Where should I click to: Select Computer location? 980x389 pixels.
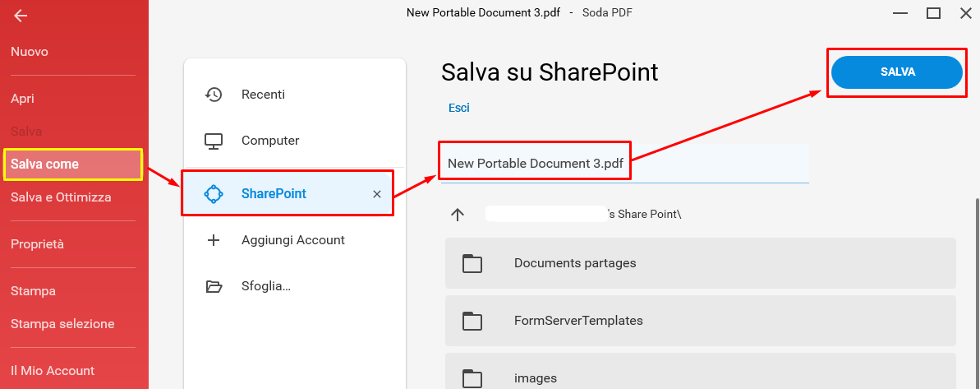point(270,141)
